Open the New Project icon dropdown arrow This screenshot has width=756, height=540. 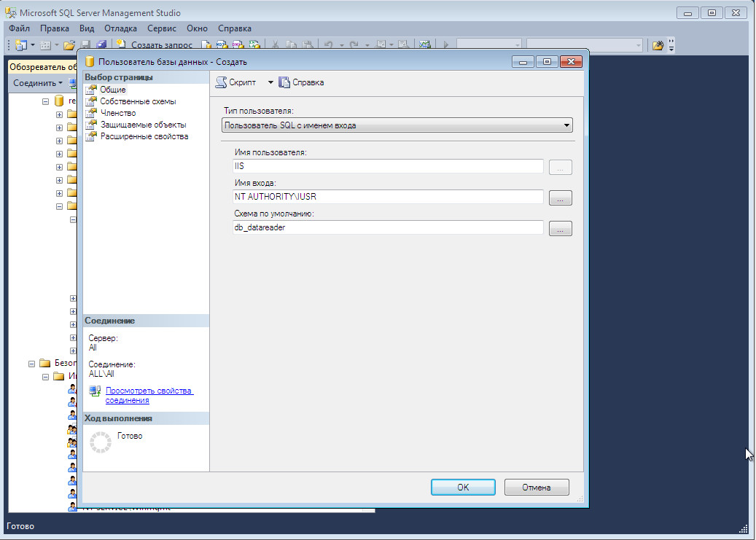pyautogui.click(x=33, y=45)
